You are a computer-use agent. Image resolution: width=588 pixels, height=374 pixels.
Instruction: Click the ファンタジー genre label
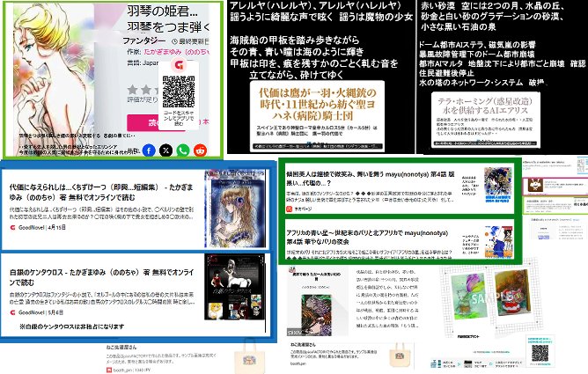[144, 40]
